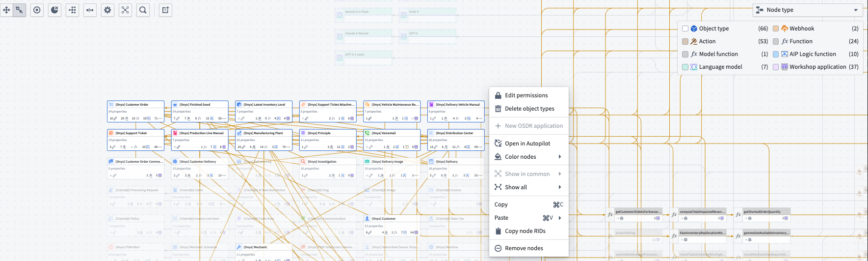Select the [Onyx] Principle node title
The height and width of the screenshot is (261, 868).
point(319,133)
